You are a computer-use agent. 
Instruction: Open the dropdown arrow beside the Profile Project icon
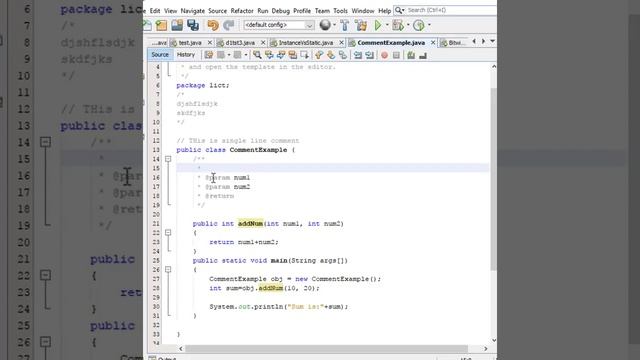(429, 25)
